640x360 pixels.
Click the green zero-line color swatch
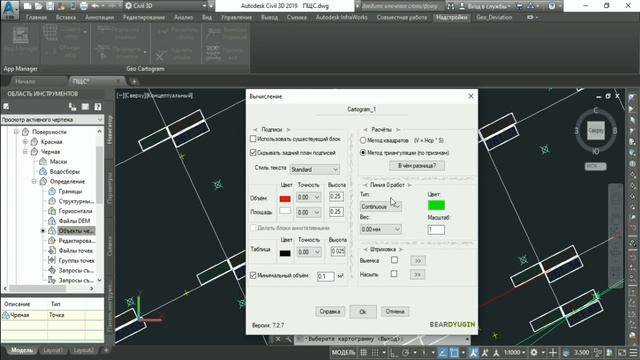(436, 205)
